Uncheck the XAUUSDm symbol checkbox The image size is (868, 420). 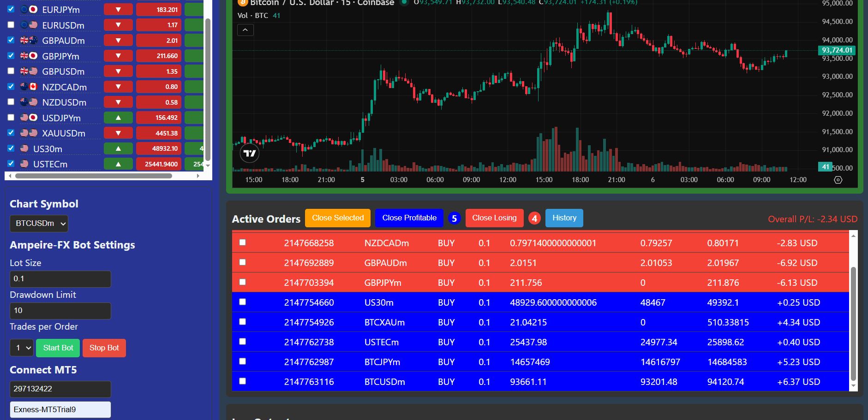tap(11, 133)
